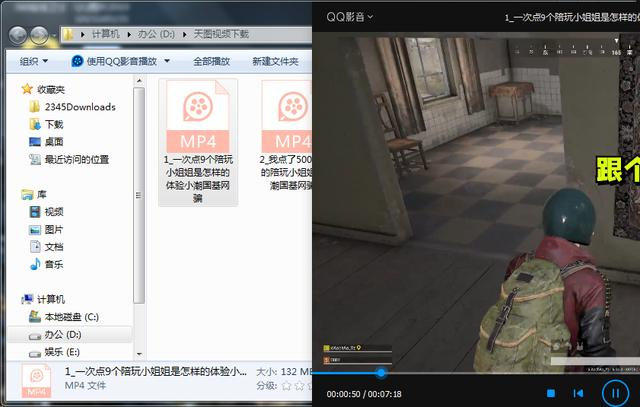Seek on the unplayed part of QQ影音 progress bar

tap(513, 373)
